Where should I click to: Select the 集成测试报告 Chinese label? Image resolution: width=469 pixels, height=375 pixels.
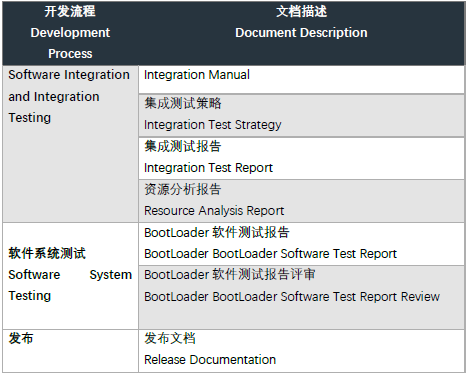pyautogui.click(x=183, y=146)
